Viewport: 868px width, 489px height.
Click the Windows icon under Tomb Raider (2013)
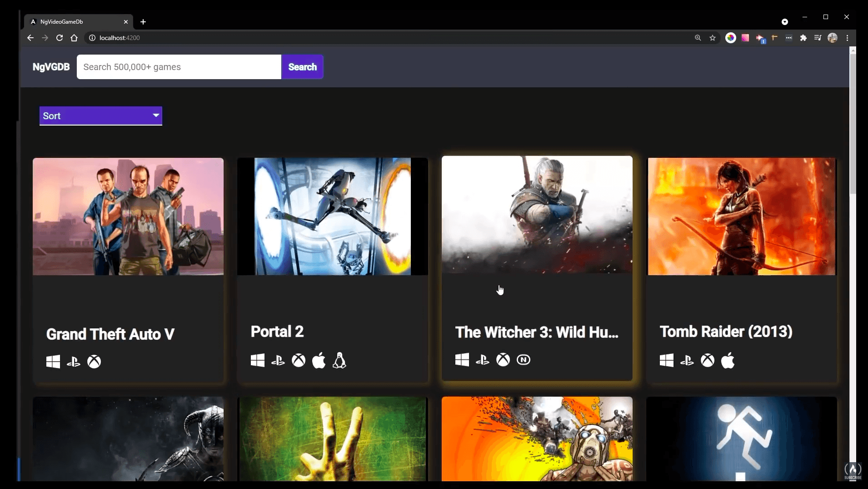coord(666,360)
